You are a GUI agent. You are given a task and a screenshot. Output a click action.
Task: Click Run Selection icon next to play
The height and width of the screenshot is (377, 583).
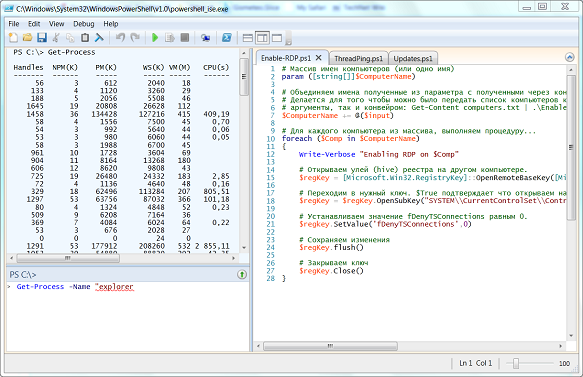point(170,38)
